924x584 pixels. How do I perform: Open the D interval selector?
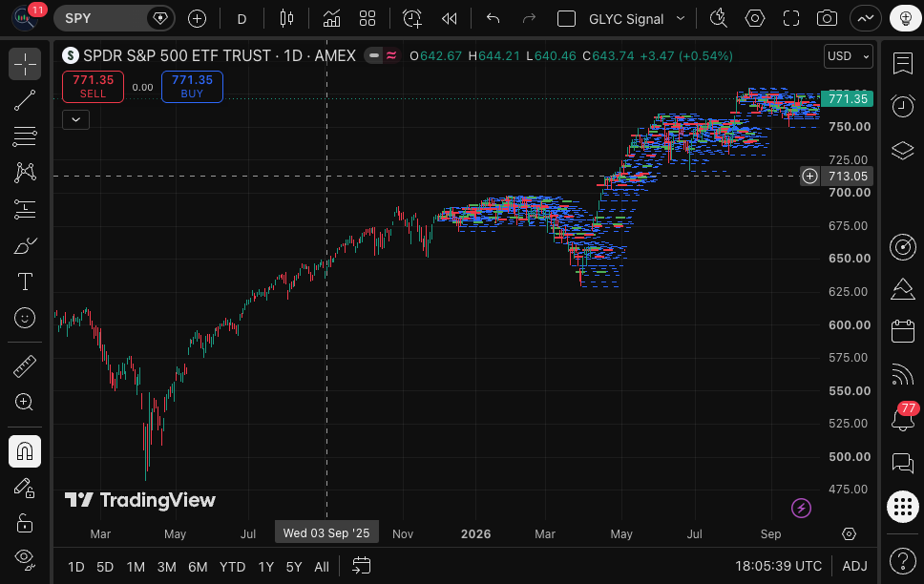pyautogui.click(x=241, y=19)
